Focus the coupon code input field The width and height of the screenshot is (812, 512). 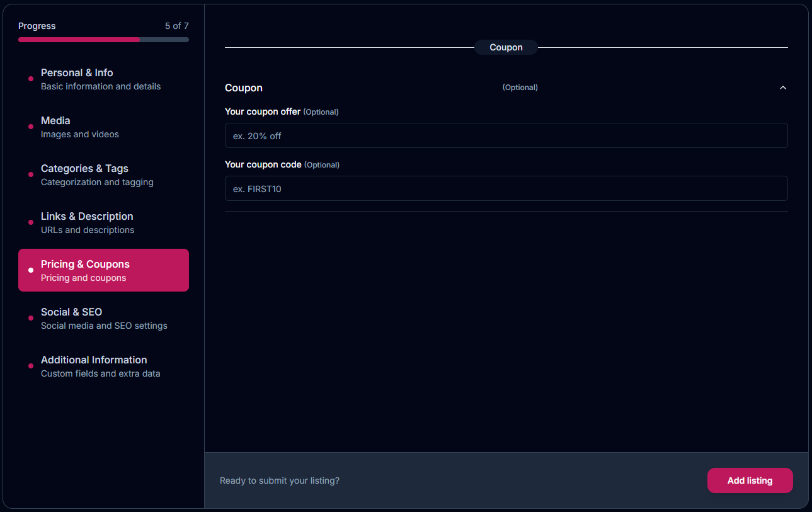pos(506,188)
